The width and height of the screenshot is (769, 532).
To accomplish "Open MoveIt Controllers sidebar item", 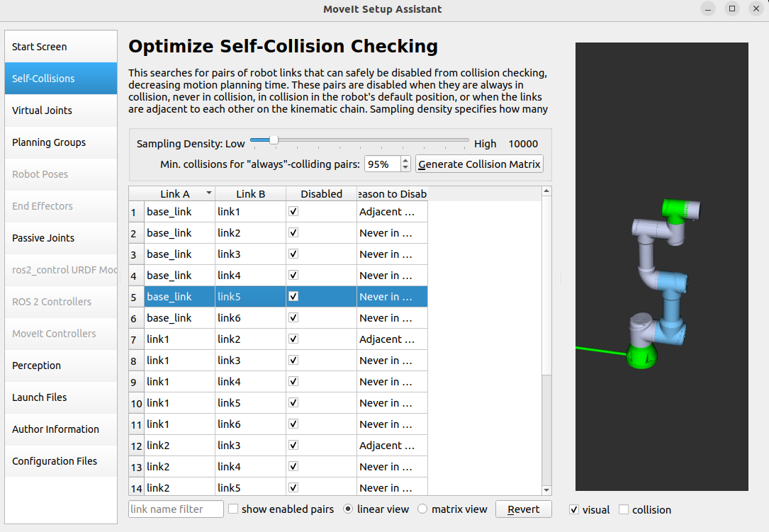I will coord(61,334).
